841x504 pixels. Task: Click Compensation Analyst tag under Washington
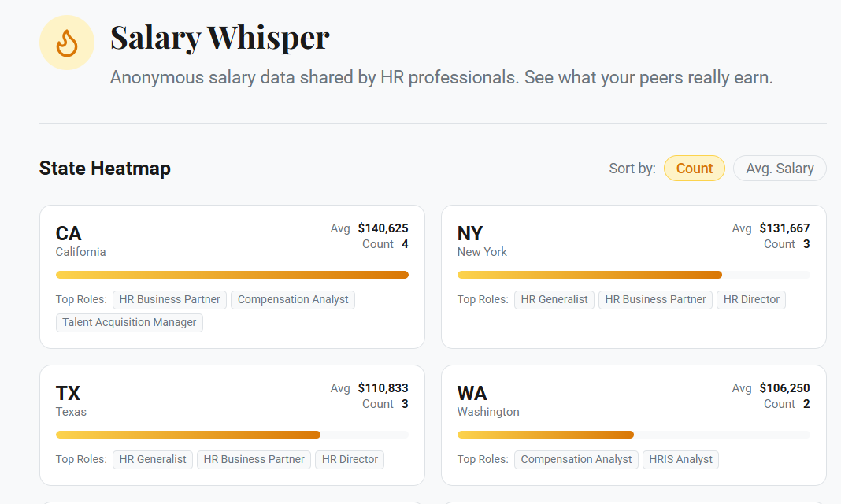576,459
